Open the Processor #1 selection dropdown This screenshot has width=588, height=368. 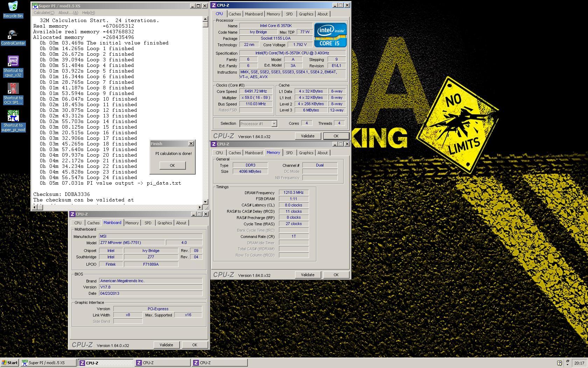(274, 124)
